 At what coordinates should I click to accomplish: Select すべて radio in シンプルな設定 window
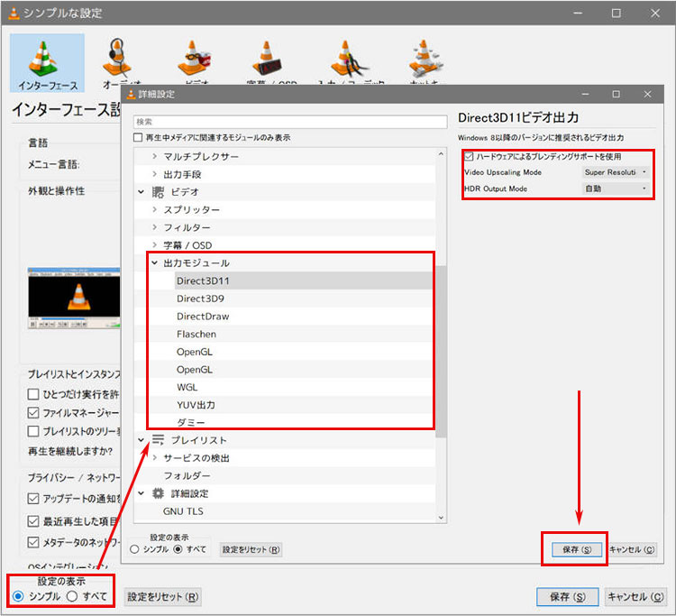coord(72,596)
